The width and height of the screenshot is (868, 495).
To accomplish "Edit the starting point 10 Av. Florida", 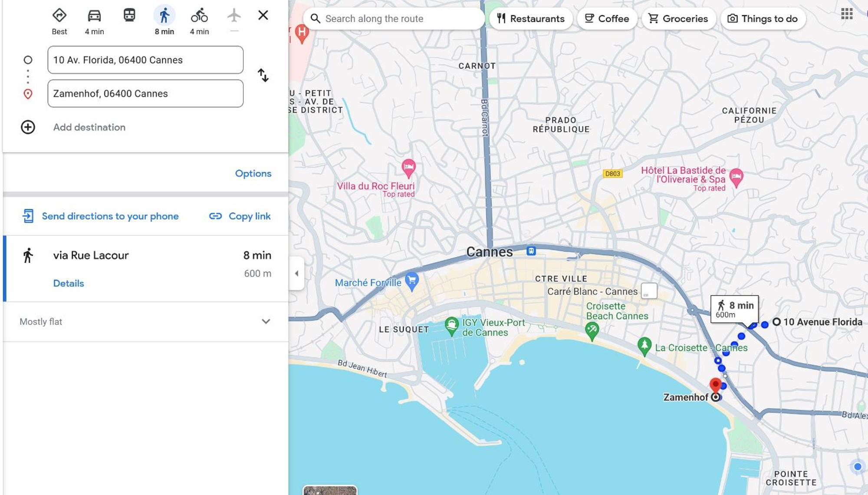I will point(145,60).
